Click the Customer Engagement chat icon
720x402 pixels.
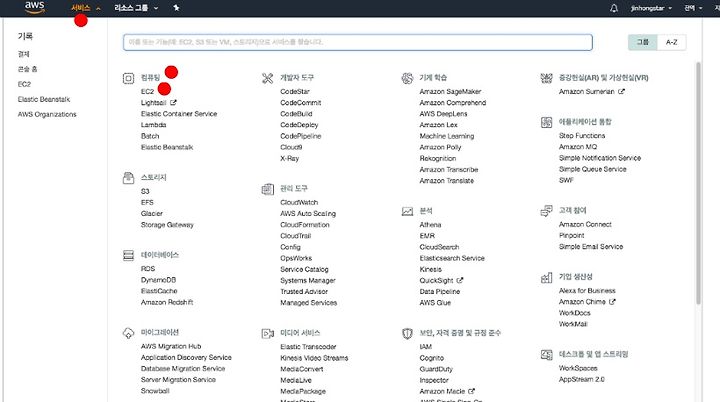tap(546, 211)
